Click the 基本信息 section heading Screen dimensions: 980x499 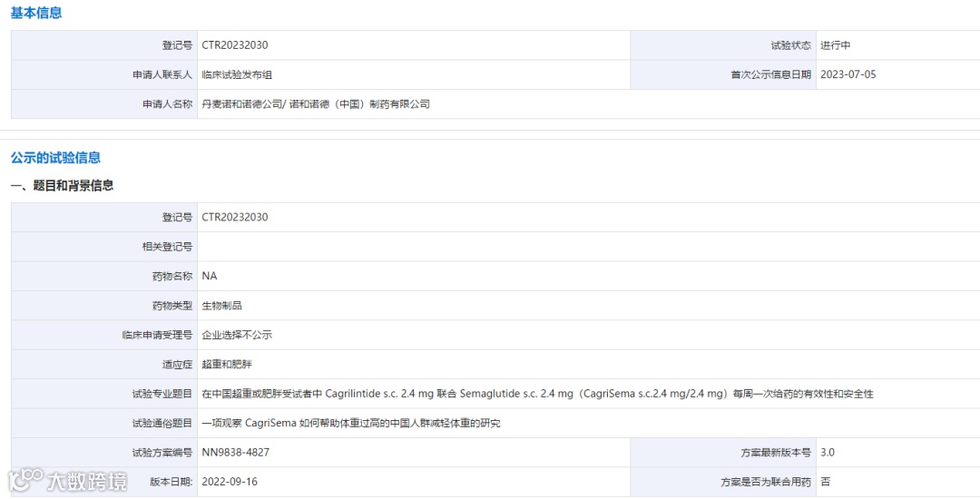(36, 13)
